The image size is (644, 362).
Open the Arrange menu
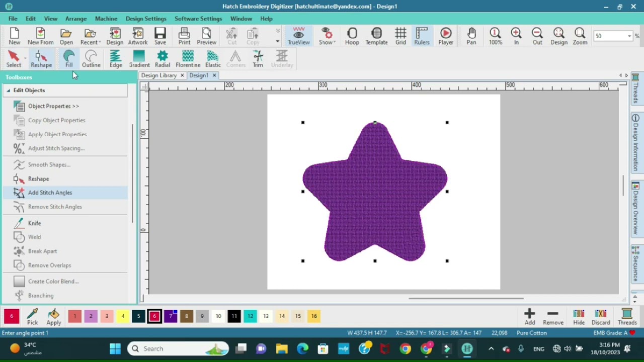(x=76, y=19)
